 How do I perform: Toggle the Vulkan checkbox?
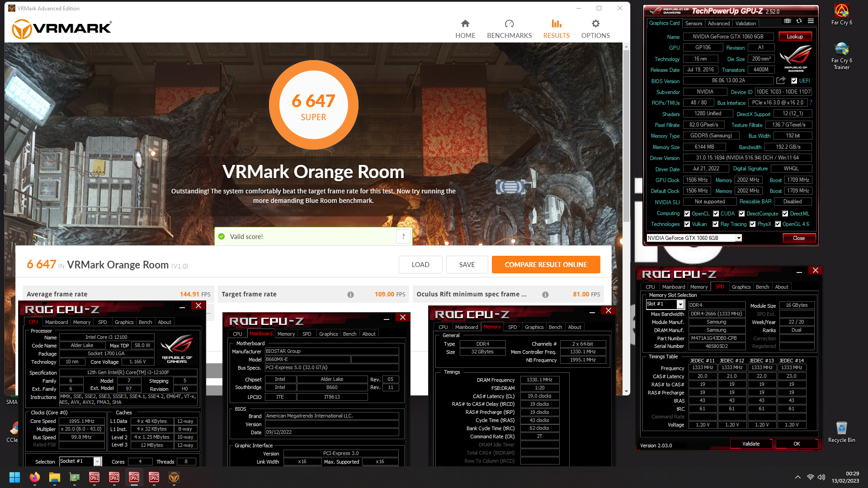(x=687, y=224)
